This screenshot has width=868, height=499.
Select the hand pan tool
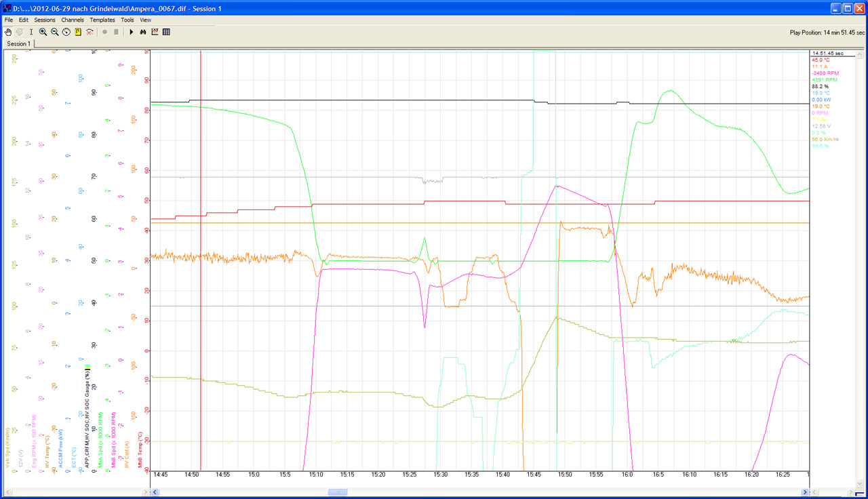(x=8, y=32)
